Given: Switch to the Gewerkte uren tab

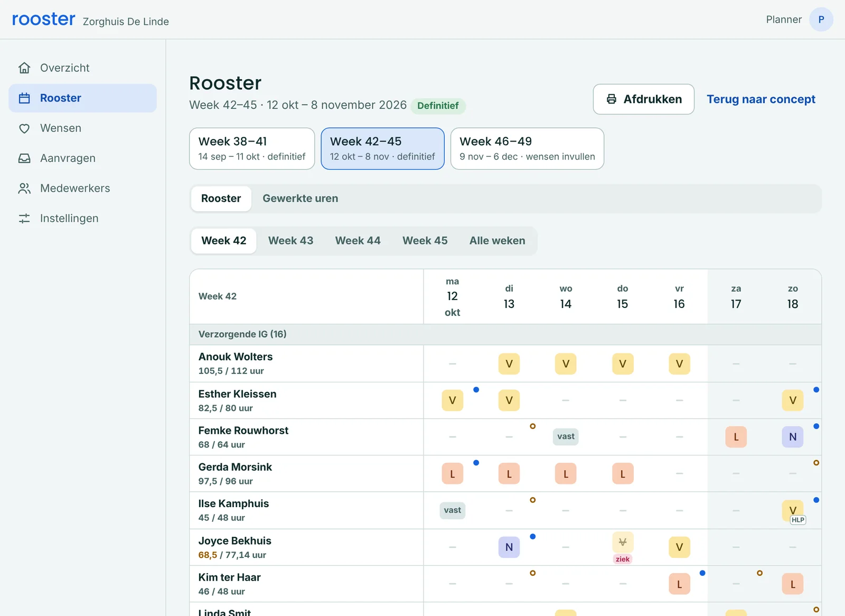Looking at the screenshot, I should [301, 199].
